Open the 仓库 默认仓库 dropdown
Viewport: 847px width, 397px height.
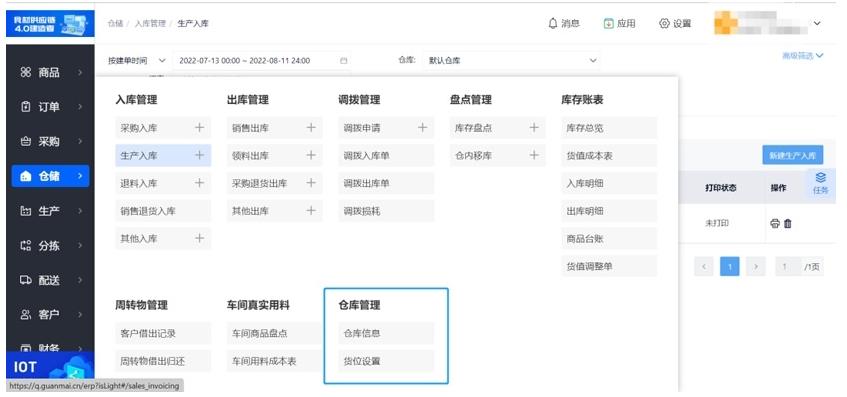tap(513, 61)
